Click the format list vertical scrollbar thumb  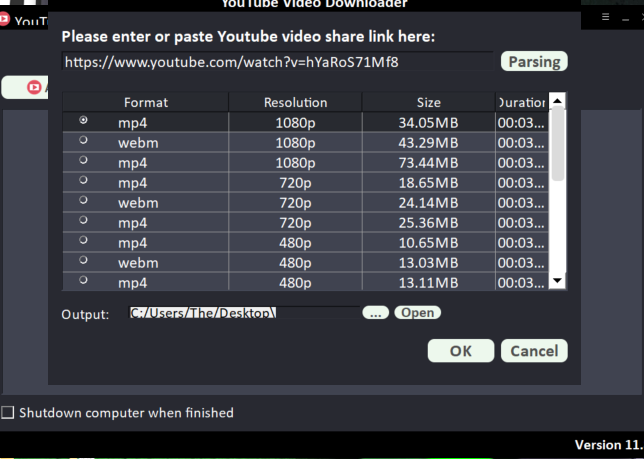point(557,143)
